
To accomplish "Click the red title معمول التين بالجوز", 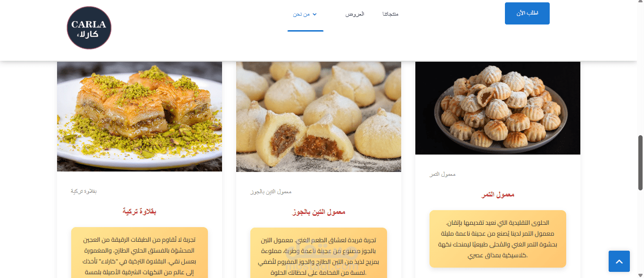I will click(x=319, y=213).
